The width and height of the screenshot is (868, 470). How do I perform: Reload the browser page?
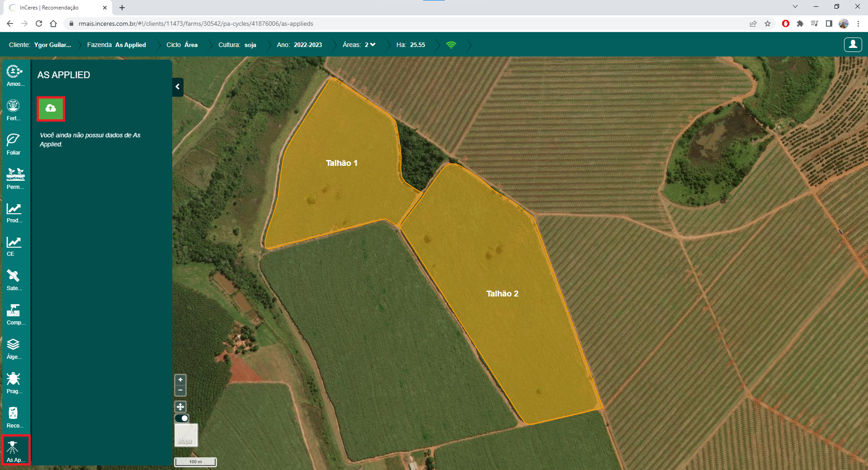click(x=39, y=23)
